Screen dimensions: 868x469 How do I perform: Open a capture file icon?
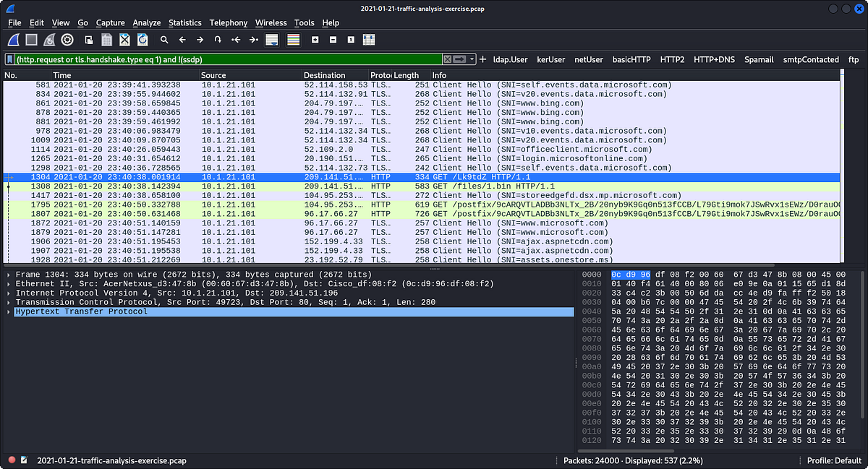point(88,40)
